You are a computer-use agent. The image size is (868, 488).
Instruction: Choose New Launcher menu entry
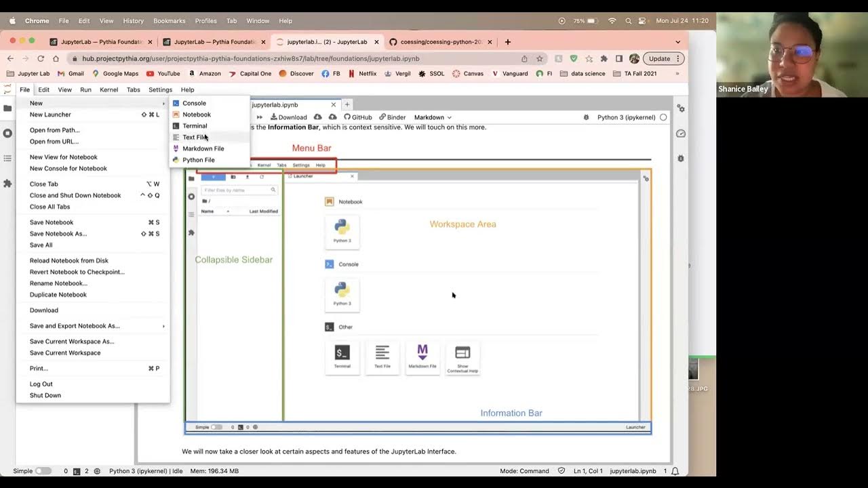pyautogui.click(x=93, y=115)
